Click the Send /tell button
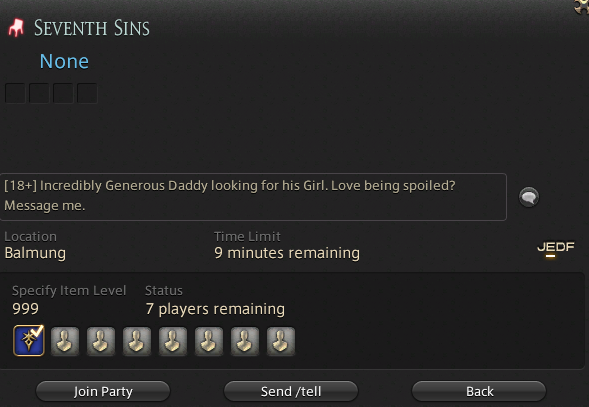This screenshot has width=589, height=407. [x=291, y=391]
